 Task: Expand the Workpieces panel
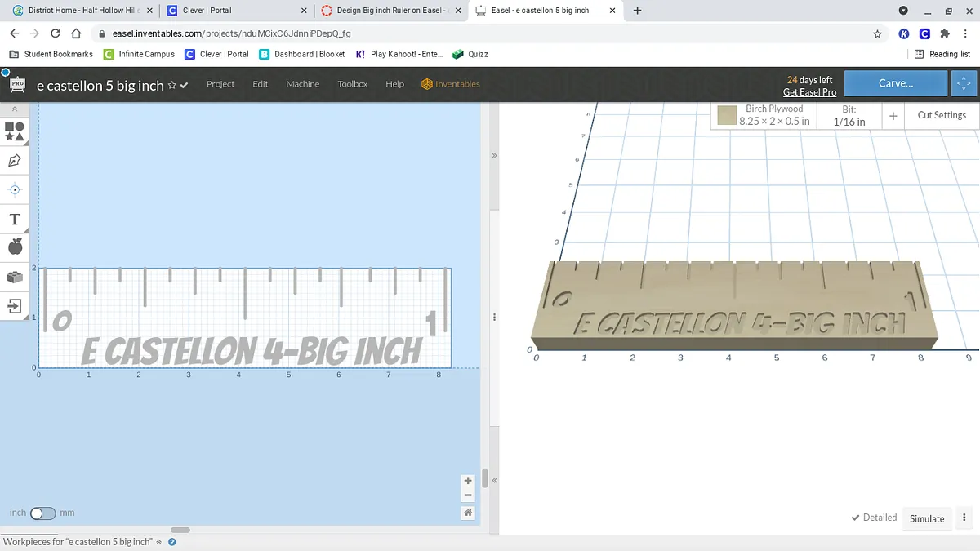(158, 542)
